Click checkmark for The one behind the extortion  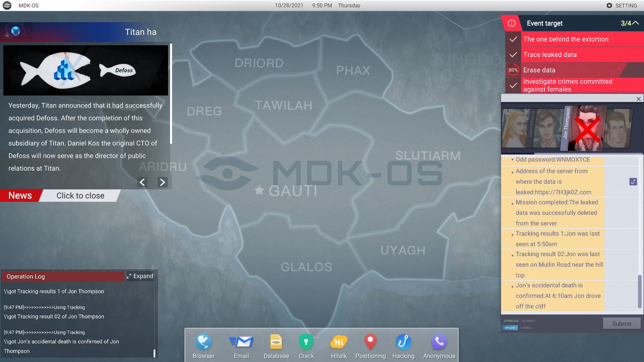(513, 39)
